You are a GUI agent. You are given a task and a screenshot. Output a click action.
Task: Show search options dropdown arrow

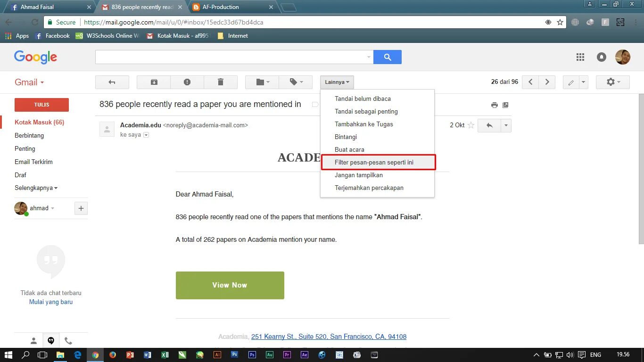[369, 57]
